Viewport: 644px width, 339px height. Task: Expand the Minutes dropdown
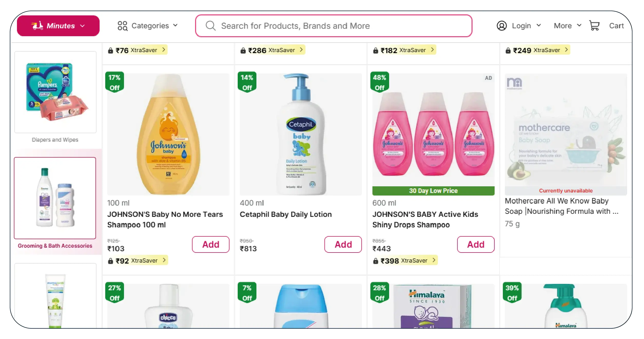point(82,26)
